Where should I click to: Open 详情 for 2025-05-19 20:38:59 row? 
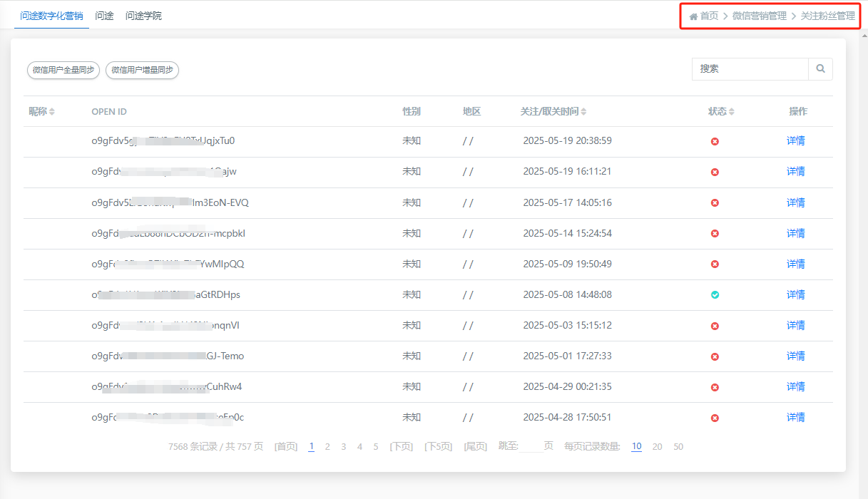tap(796, 141)
